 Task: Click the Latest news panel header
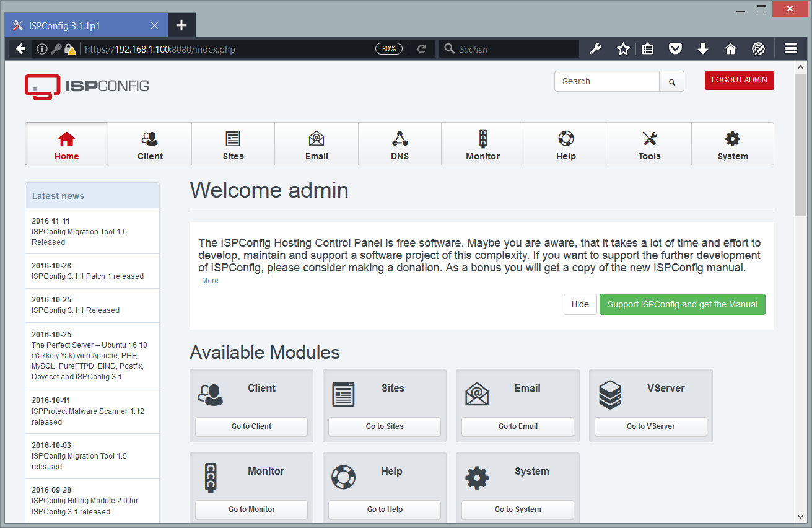coord(92,196)
